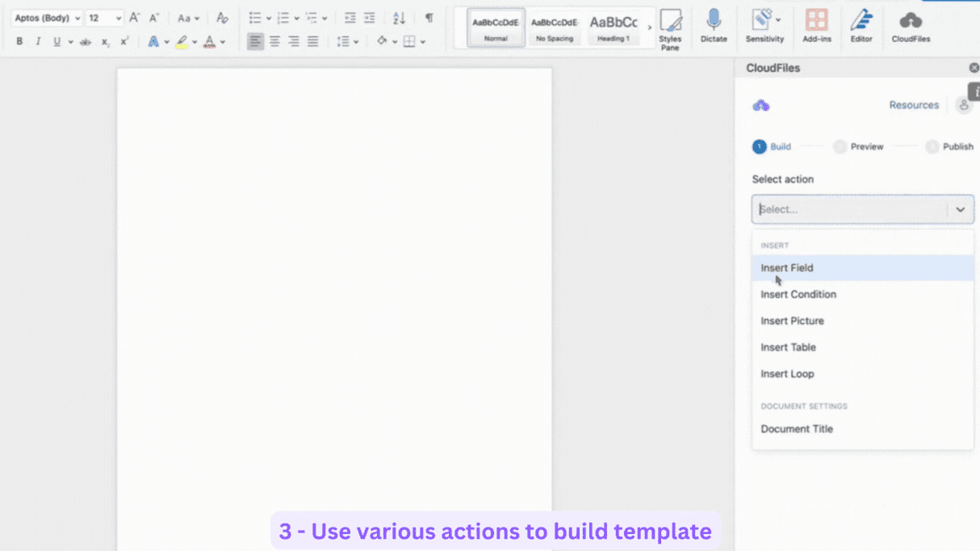Align text left

click(255, 41)
